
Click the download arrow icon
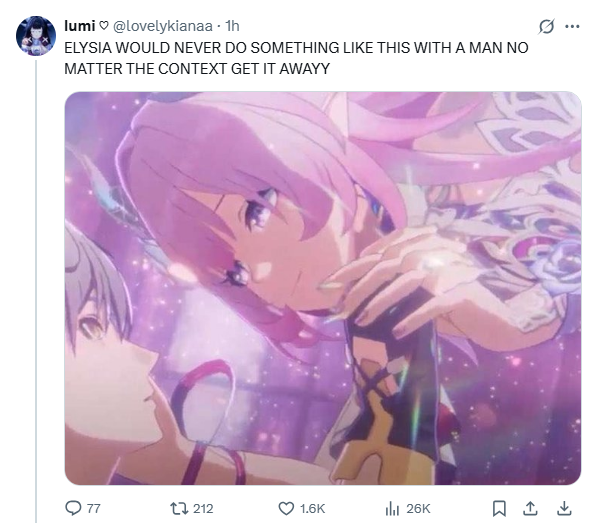coord(564,509)
